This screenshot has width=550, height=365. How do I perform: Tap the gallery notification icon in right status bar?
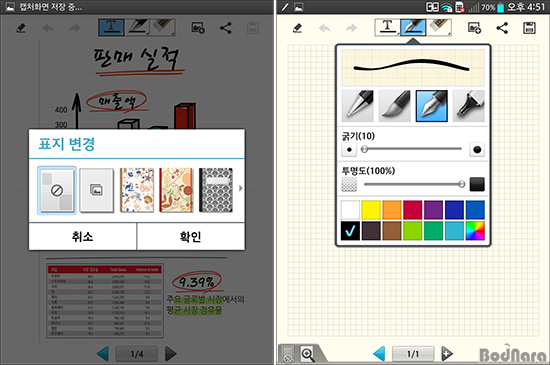[299, 7]
